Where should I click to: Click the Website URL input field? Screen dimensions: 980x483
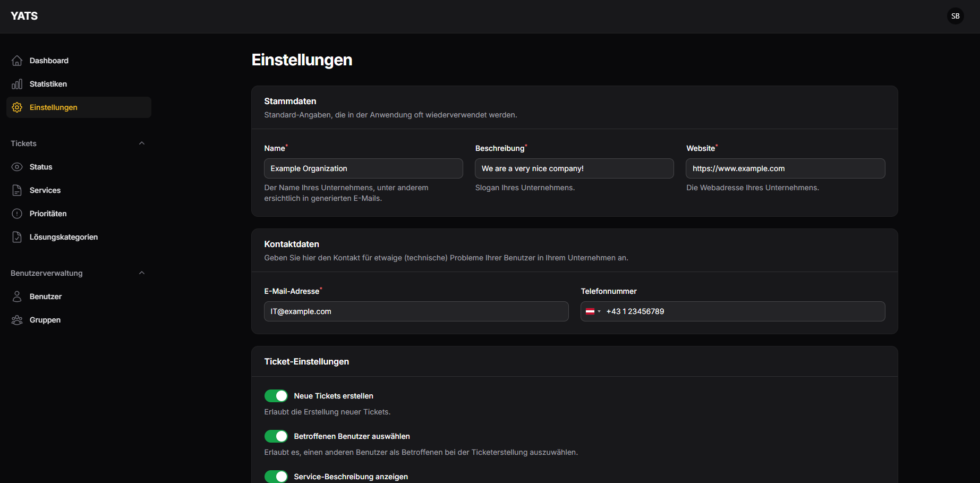785,168
